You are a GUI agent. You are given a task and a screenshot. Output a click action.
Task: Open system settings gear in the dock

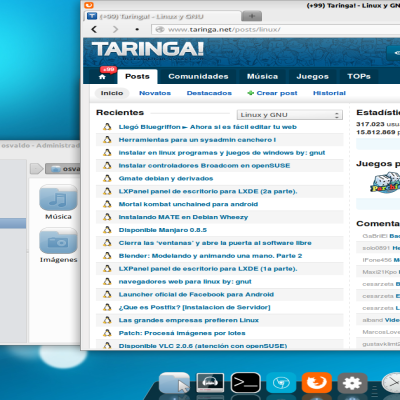click(352, 383)
